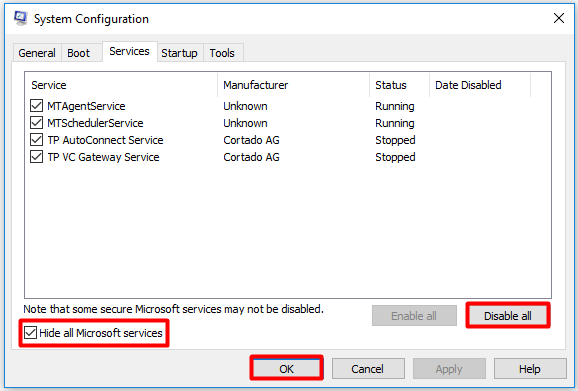
Task: Open the Boot tab
Action: (79, 53)
